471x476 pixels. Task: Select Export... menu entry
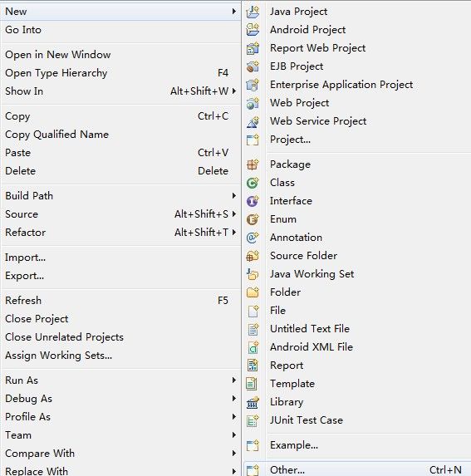[x=120, y=276]
